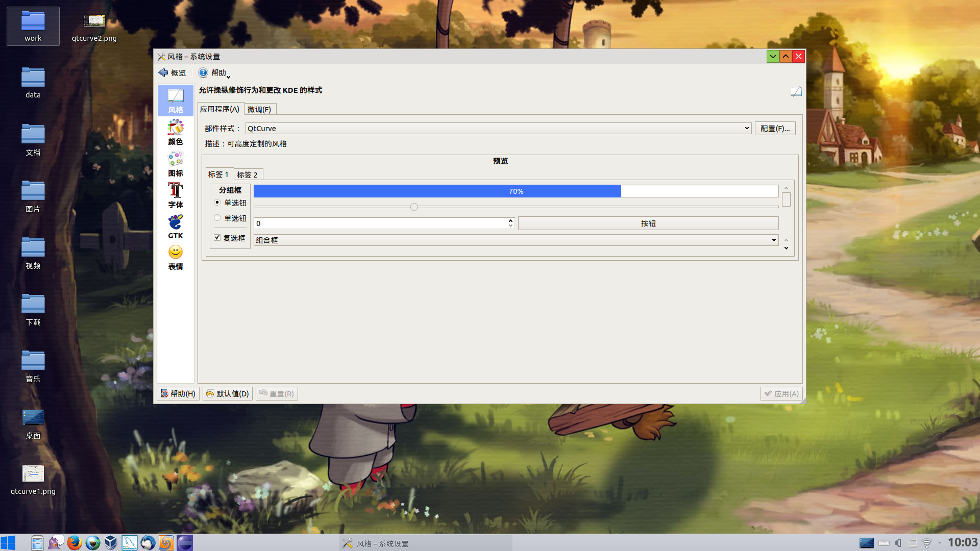Click the 风格 – 系统设置 taskbar entry
This screenshot has height=551, width=980.
click(x=426, y=543)
